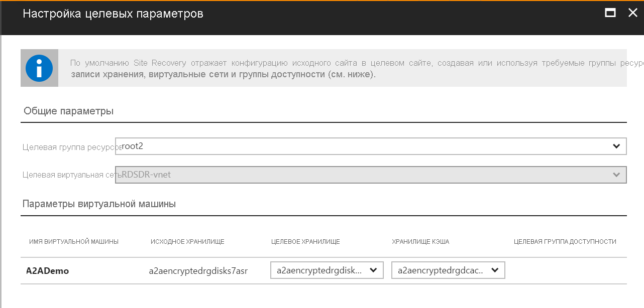Click the source storage value a2aencryptedrgdisks7asr

coord(198,271)
